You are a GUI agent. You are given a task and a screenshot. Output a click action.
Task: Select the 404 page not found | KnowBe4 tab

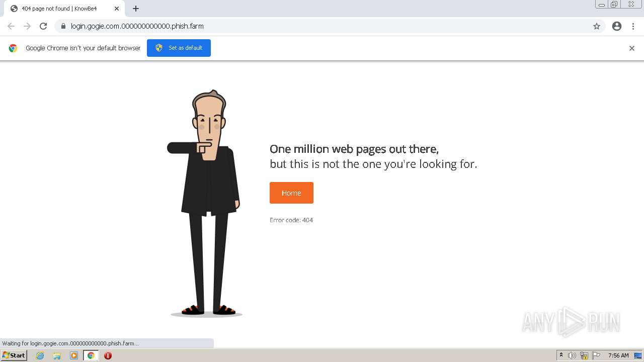pyautogui.click(x=64, y=9)
